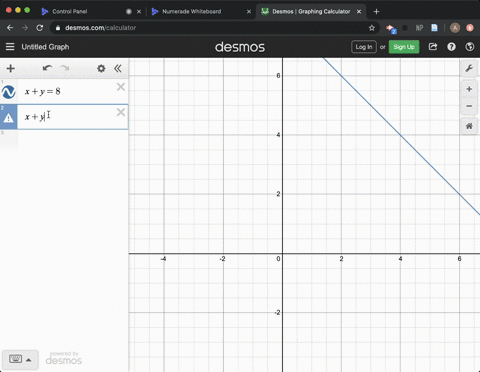The image size is (480, 372).
Task: Click the green Sign Up button
Action: [x=404, y=47]
